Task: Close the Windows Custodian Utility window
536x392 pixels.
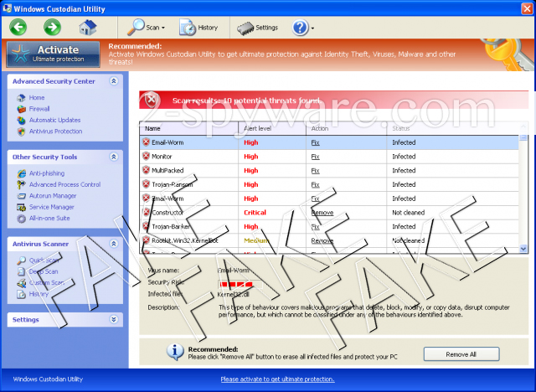Action: 527,8
